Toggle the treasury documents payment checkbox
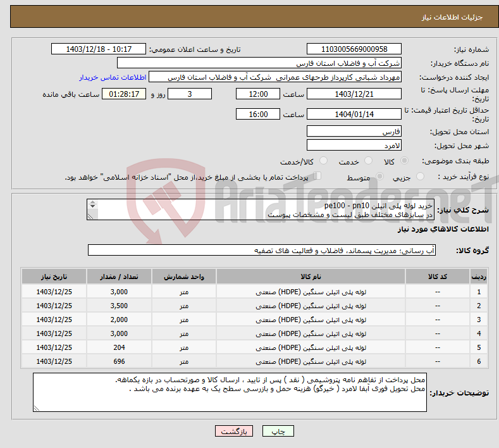This screenshot has height=448, width=499. (x=317, y=176)
